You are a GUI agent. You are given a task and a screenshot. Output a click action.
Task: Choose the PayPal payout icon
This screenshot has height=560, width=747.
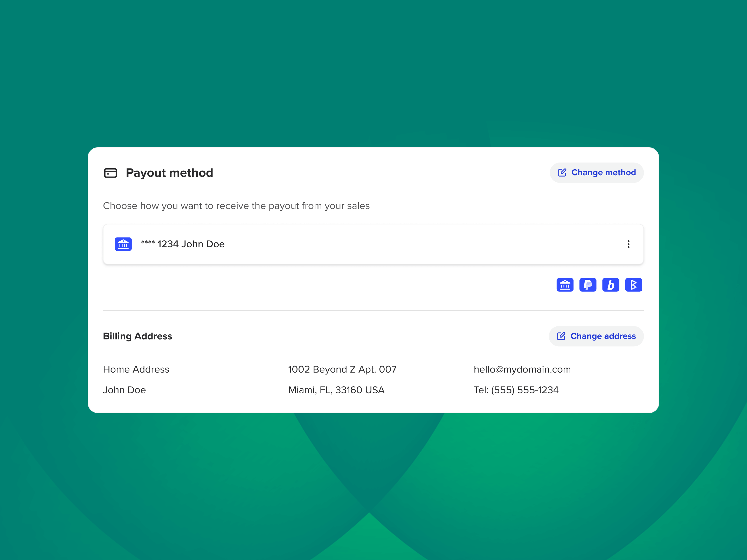588,285
